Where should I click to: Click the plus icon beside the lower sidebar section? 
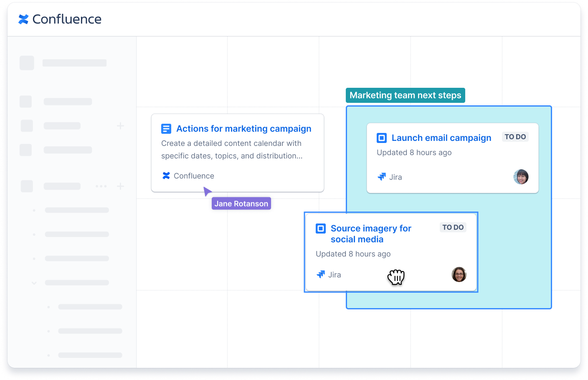(x=120, y=186)
